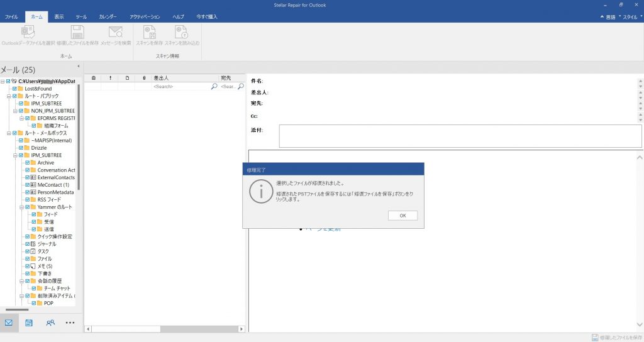Click the 修復したファイルを保存 floppy icon in ribbon

[77, 31]
